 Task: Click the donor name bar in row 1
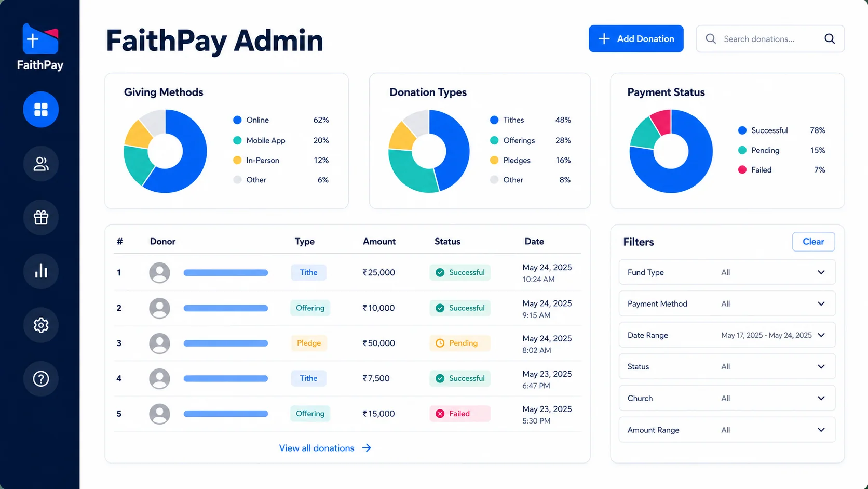pyautogui.click(x=226, y=273)
